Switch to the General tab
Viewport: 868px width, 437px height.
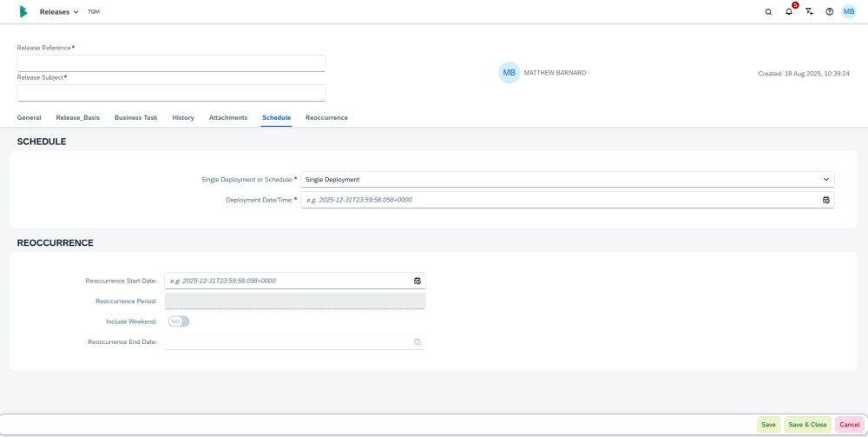click(30, 117)
